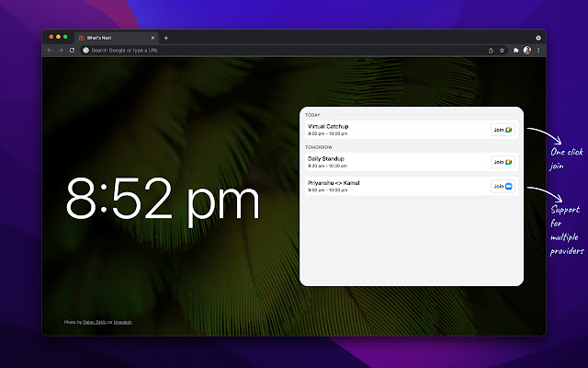Join the Daily Standup meeting

pyautogui.click(x=503, y=162)
